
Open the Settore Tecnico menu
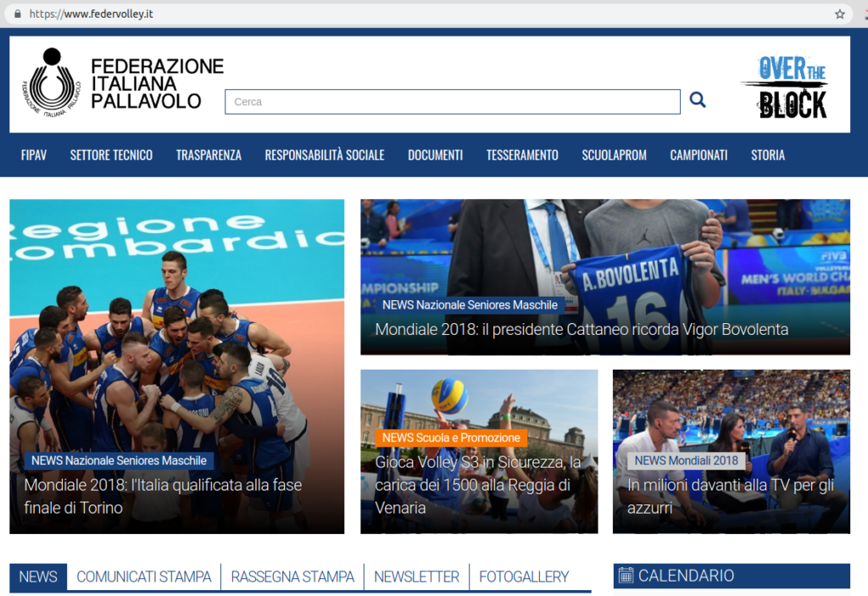tap(111, 155)
